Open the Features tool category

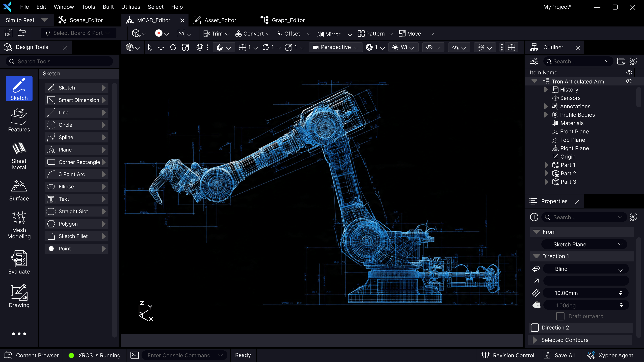19,120
